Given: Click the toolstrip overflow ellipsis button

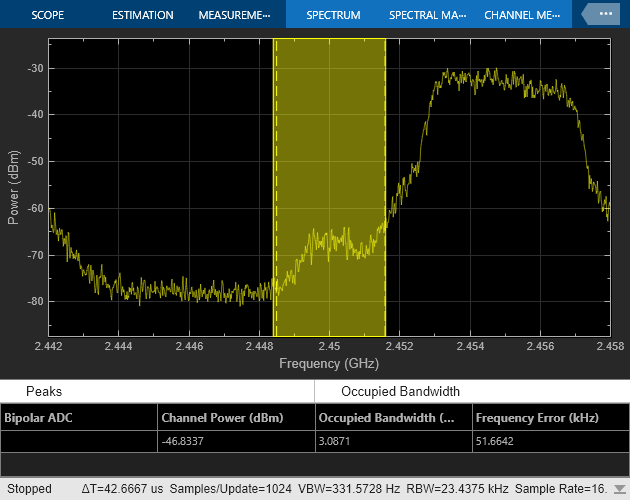Looking at the screenshot, I should click(x=603, y=15).
